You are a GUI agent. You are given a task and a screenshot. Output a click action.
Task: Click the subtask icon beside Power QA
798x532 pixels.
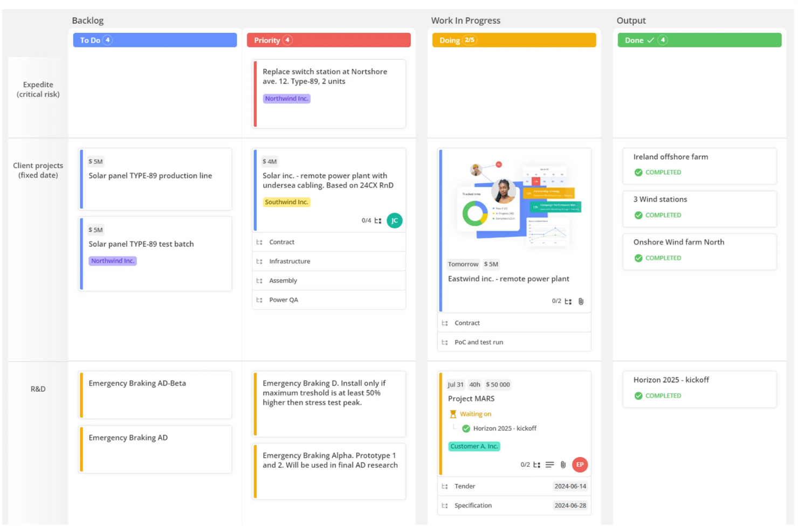(259, 300)
